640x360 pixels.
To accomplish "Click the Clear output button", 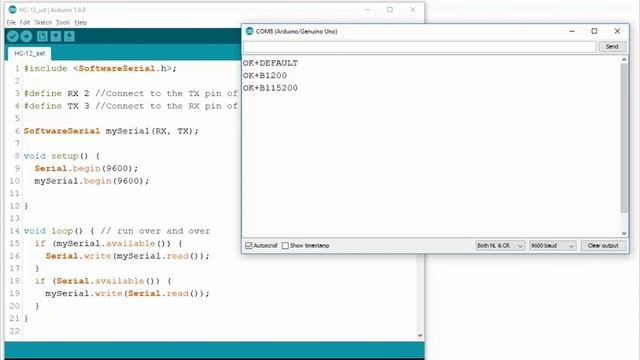I will 603,246.
